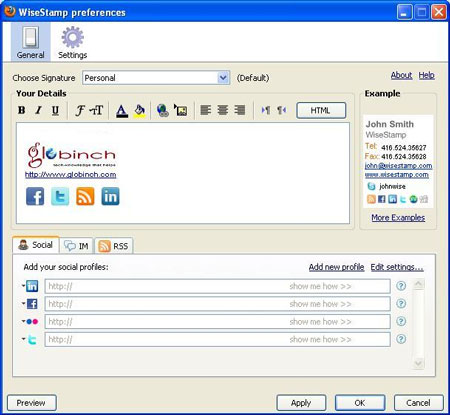Image resolution: width=450 pixels, height=415 pixels.
Task: Confirm with the OK button
Action: [x=360, y=403]
